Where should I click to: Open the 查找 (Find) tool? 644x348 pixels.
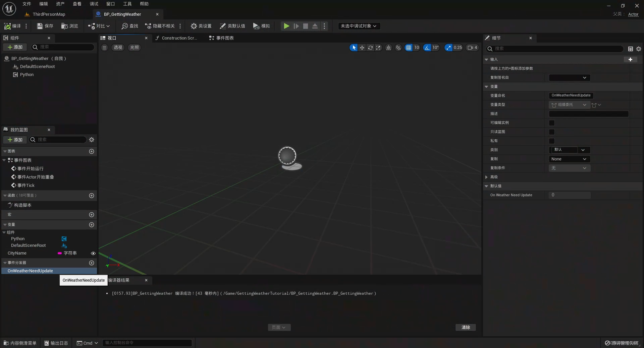[129, 26]
